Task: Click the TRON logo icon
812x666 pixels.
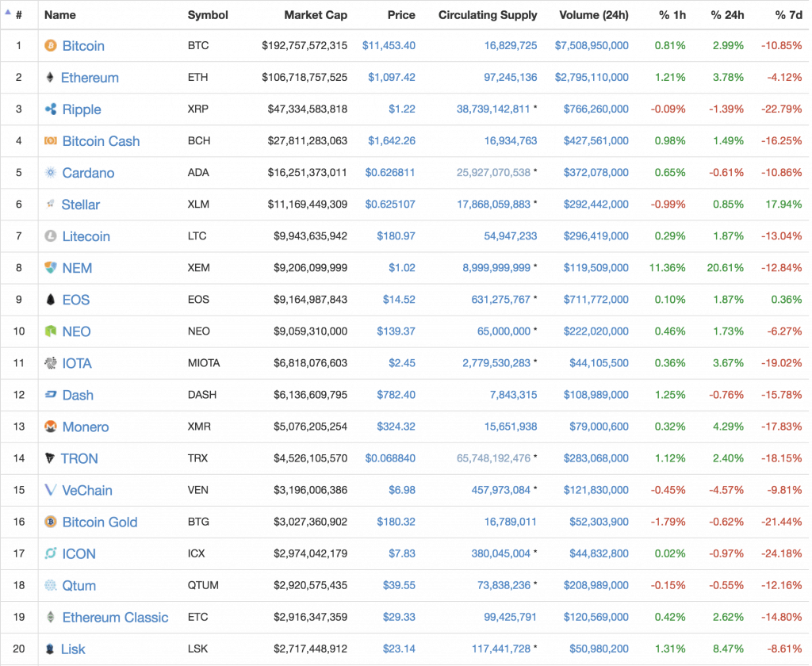Action: [50, 458]
